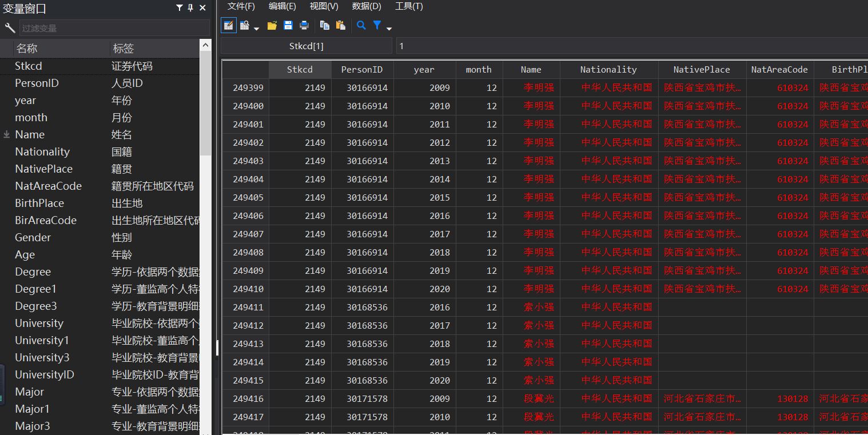The image size is (868, 435).
Task: Print the data using printer icon
Action: coord(304,25)
